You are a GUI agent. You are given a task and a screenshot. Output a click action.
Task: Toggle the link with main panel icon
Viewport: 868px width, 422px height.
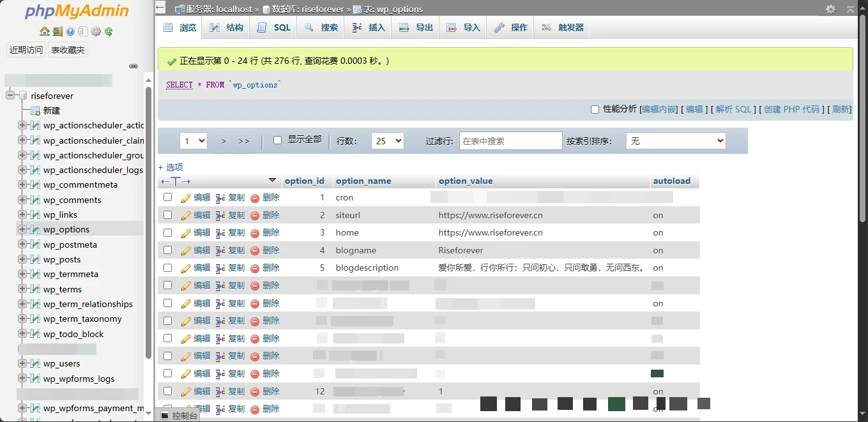(133, 66)
